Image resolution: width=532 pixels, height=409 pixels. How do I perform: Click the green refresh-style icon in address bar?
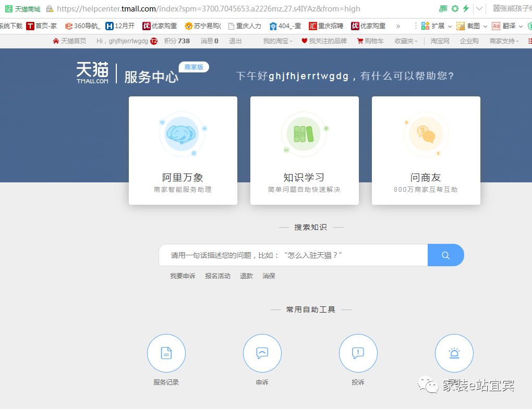click(x=455, y=8)
